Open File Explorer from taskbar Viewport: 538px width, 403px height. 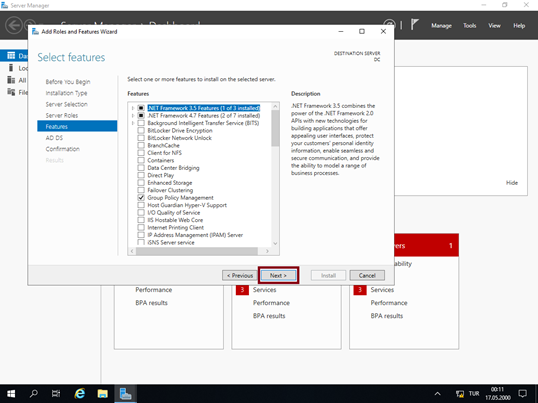tap(102, 393)
